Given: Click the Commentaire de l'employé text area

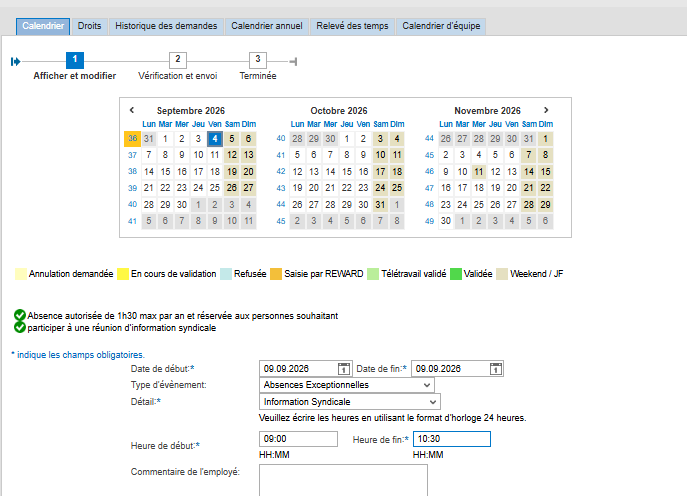Looking at the screenshot, I should coord(344,480).
